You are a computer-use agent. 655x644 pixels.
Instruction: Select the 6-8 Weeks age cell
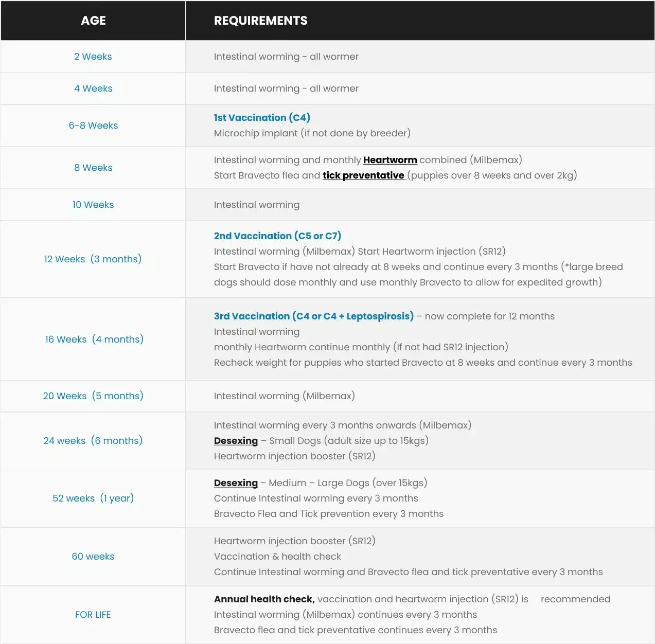[93, 126]
